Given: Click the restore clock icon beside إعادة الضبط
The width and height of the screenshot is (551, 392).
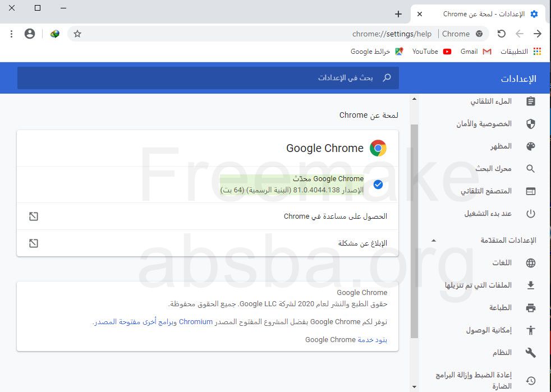Looking at the screenshot, I should (531, 381).
